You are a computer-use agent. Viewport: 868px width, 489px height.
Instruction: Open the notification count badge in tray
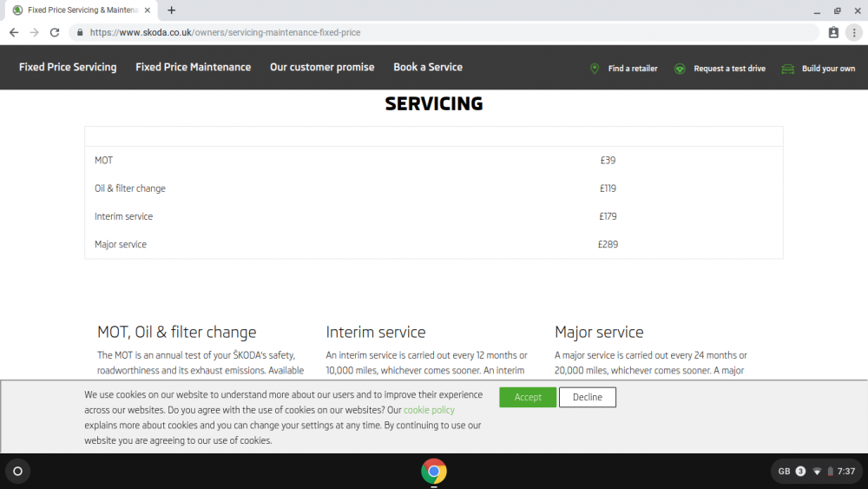click(x=800, y=472)
